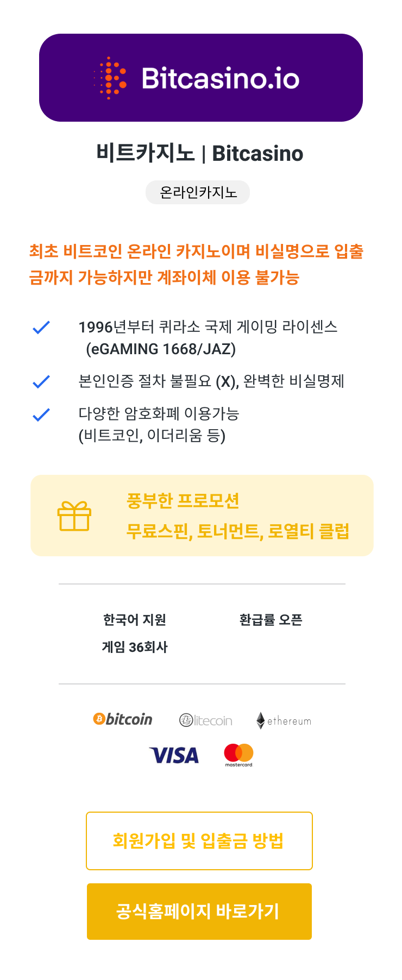Click checkmark beside 본인인증 절차 불필요
402x980 pixels.
[41, 382]
